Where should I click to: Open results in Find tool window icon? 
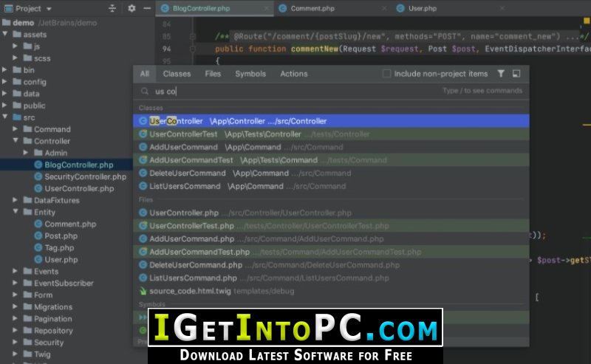pos(516,74)
